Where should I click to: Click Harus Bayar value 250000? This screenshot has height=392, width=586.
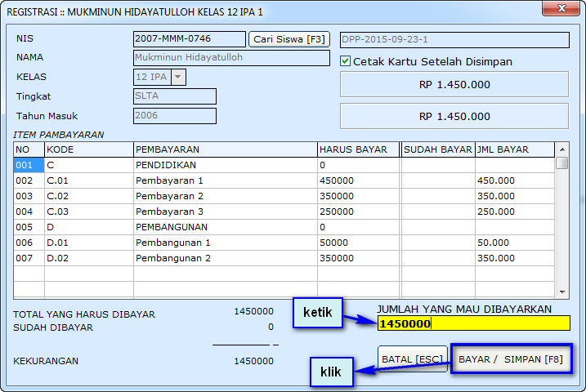[359, 212]
